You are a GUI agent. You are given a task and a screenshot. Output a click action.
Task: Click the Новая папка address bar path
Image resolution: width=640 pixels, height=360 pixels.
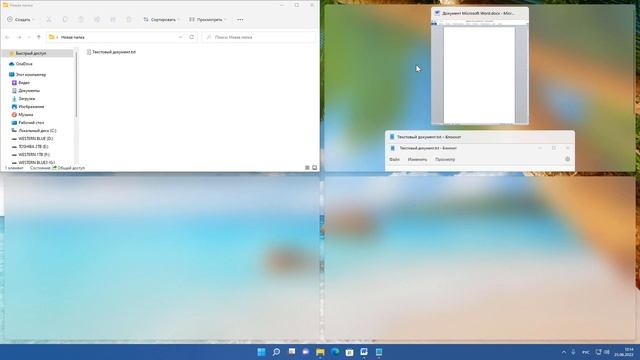(x=73, y=37)
